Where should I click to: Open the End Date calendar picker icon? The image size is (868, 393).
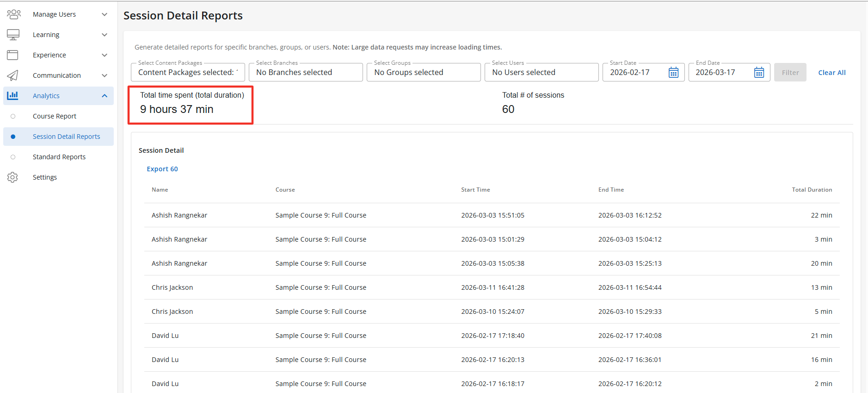(759, 73)
